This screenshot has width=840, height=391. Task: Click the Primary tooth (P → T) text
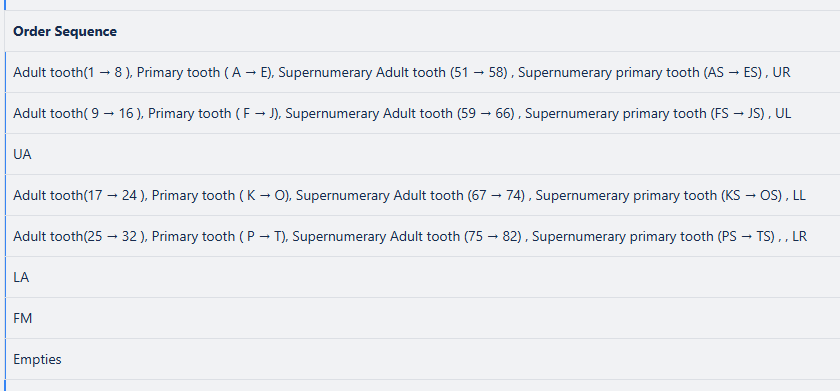coord(219,236)
